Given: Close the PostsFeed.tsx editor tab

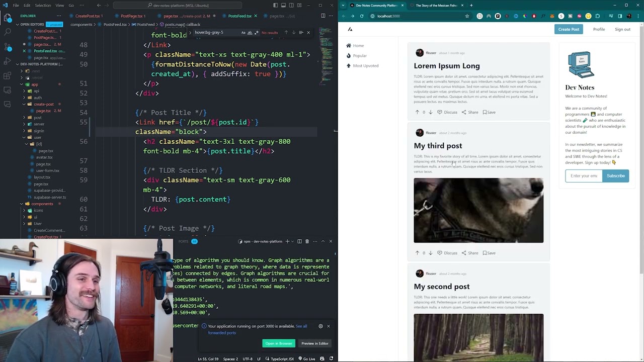Looking at the screenshot, I should 255,16.
